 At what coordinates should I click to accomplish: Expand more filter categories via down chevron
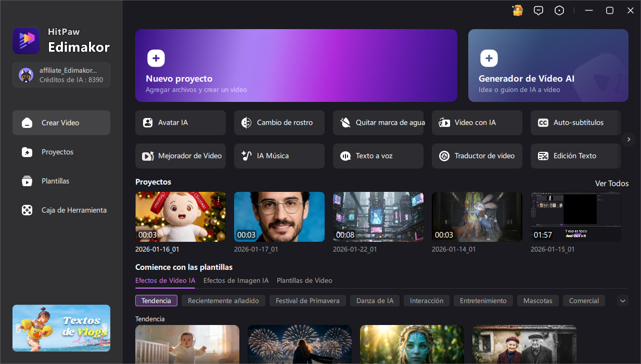[622, 301]
